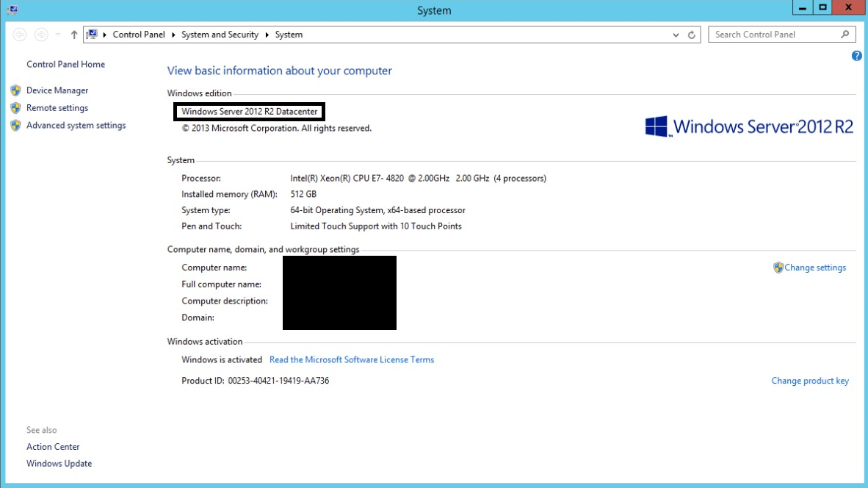
Task: Open Advanced system settings
Action: tap(76, 125)
